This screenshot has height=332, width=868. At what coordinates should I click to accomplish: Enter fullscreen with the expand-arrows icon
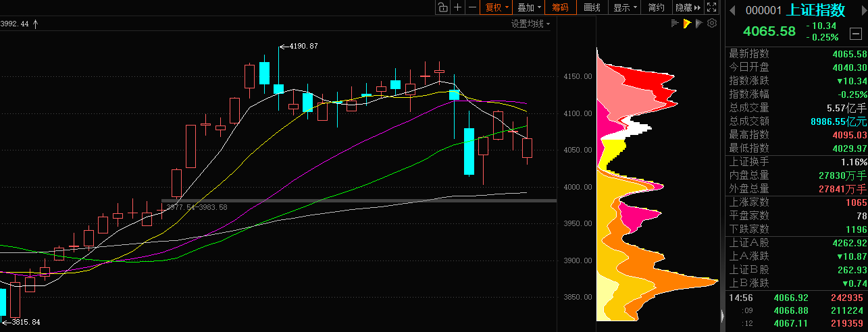pos(711,7)
